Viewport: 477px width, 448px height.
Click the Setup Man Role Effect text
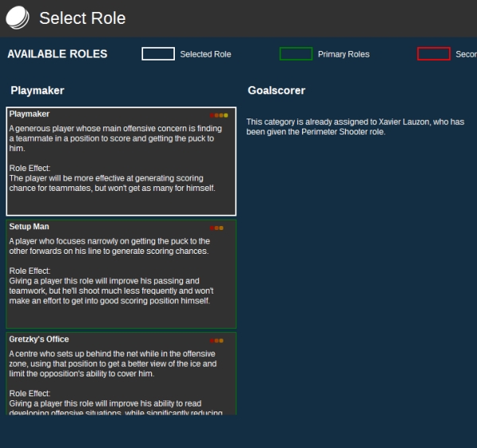pyautogui.click(x=110, y=290)
